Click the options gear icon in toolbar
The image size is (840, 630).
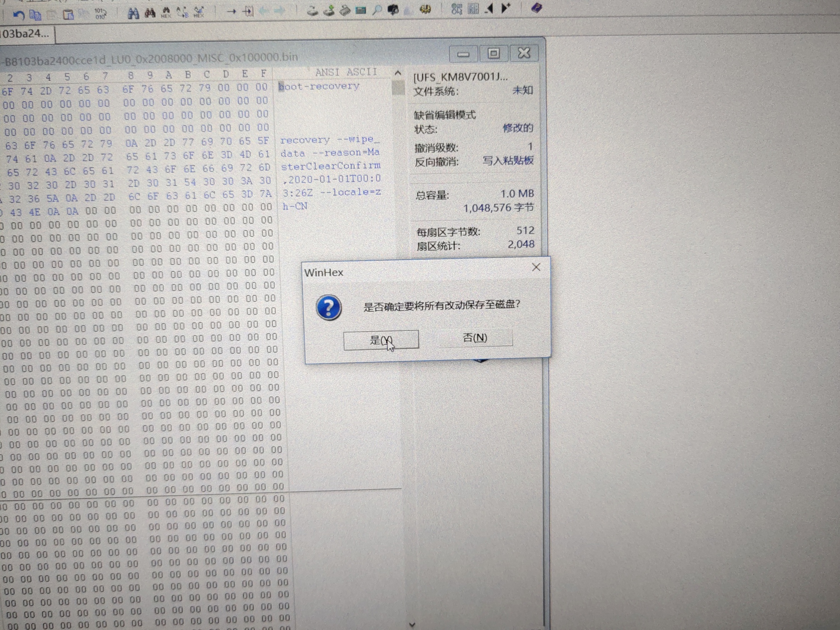[x=425, y=9]
